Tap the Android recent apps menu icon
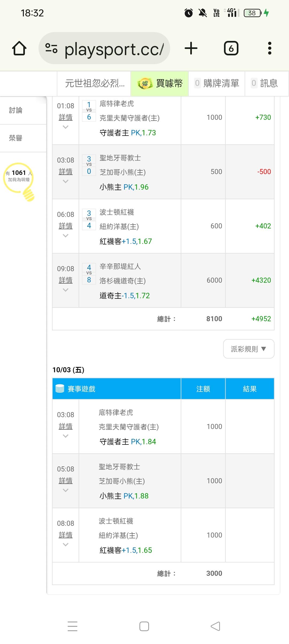This screenshot has height=644, width=289. (x=73, y=626)
